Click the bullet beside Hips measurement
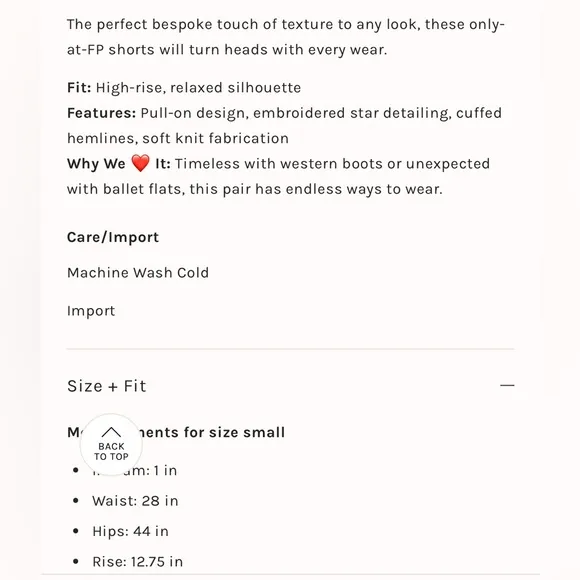 coord(76,531)
